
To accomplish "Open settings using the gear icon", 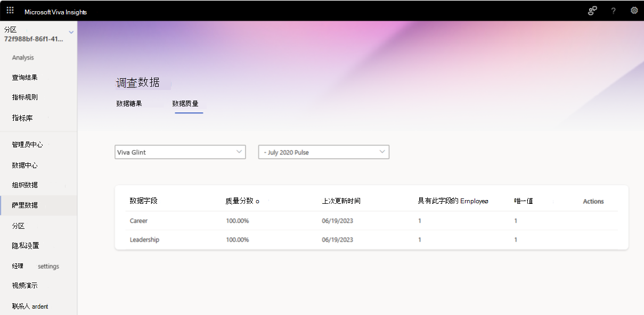I will click(634, 10).
